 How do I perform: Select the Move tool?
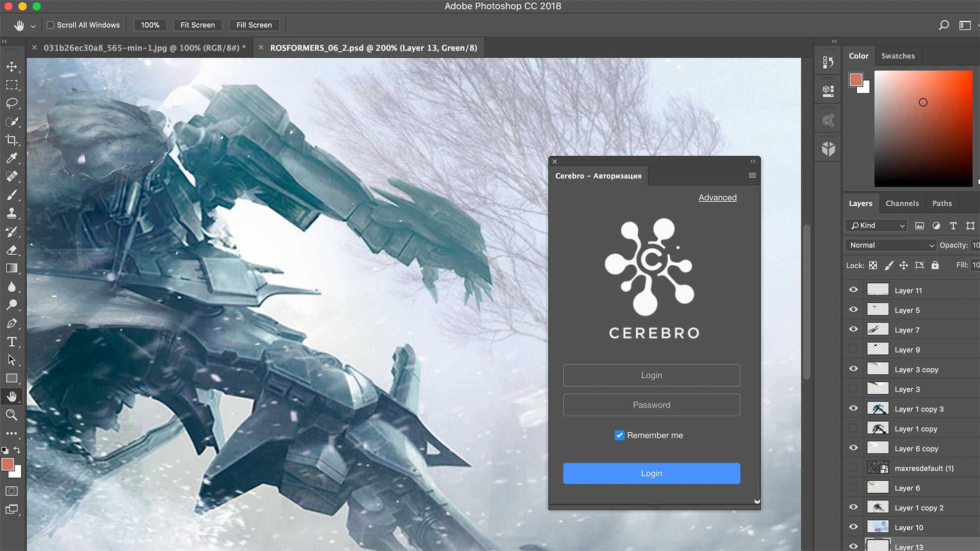pos(11,66)
